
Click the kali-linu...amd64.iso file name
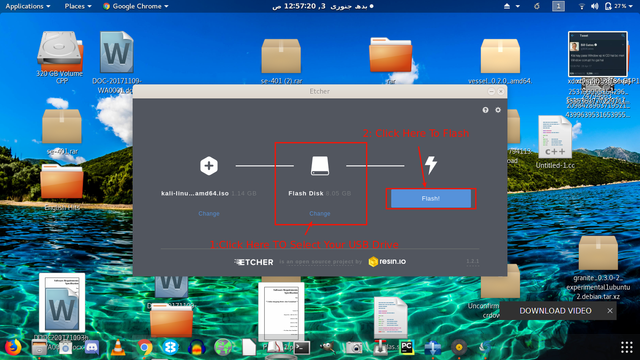pyautogui.click(x=195, y=193)
